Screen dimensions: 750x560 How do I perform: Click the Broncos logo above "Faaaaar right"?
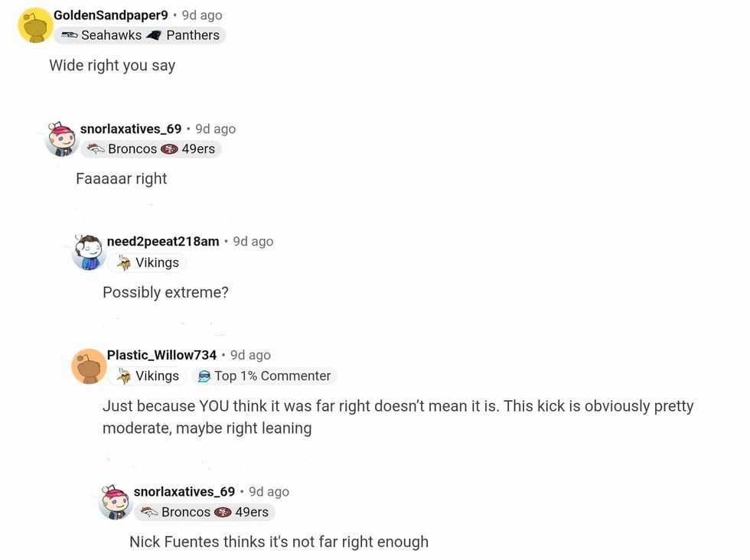tap(96, 149)
